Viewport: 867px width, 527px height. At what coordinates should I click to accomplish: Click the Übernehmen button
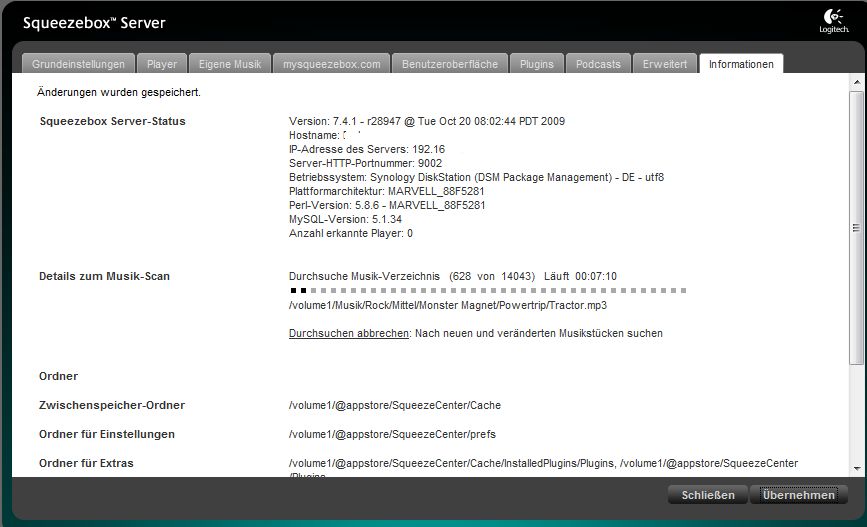(798, 495)
